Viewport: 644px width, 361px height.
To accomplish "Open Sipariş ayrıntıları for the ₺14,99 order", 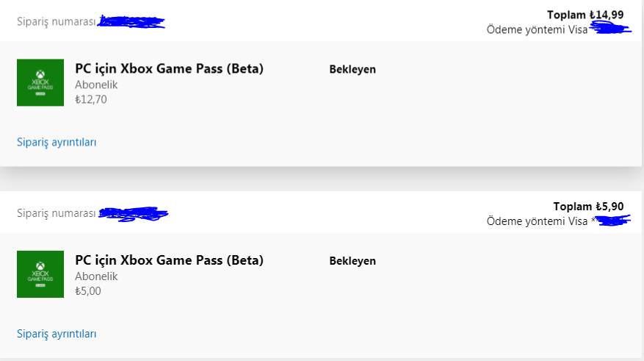I will point(57,142).
